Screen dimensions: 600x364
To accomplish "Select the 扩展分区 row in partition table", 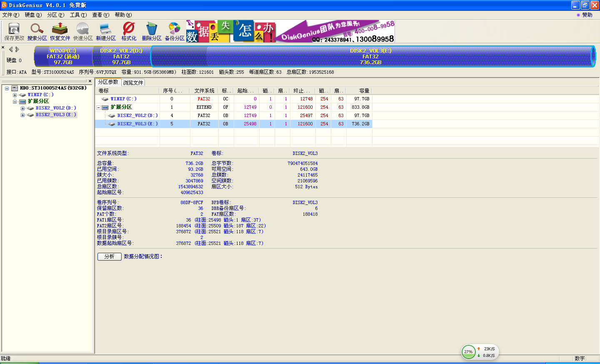I will pyautogui.click(x=121, y=107).
